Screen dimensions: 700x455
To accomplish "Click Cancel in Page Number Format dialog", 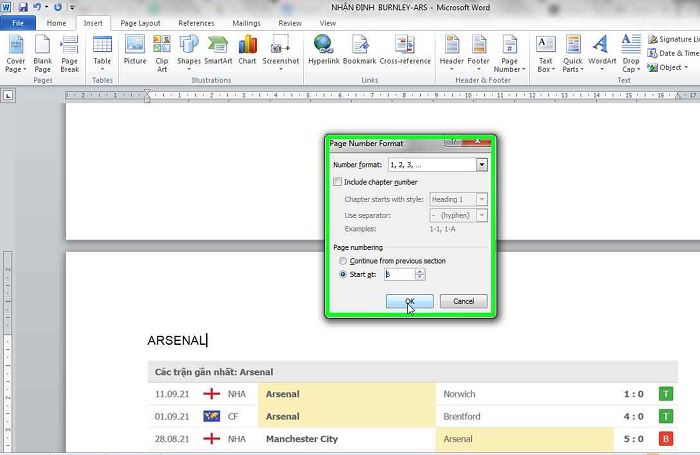I will pos(463,301).
